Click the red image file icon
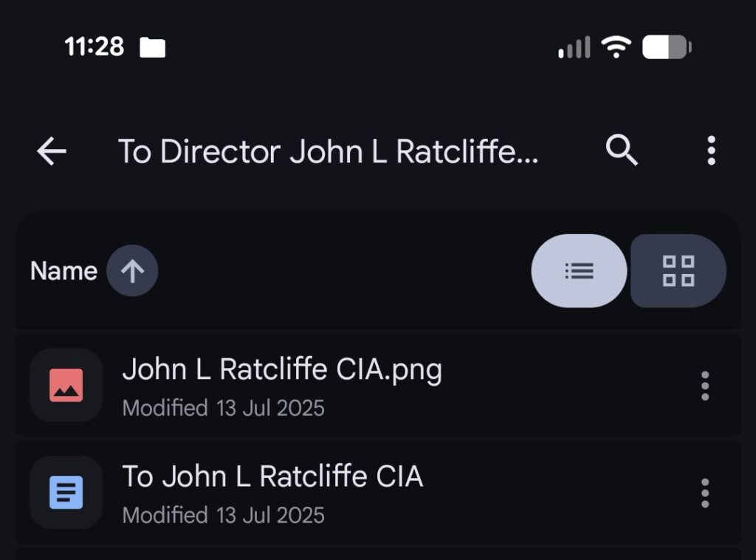 pos(66,386)
